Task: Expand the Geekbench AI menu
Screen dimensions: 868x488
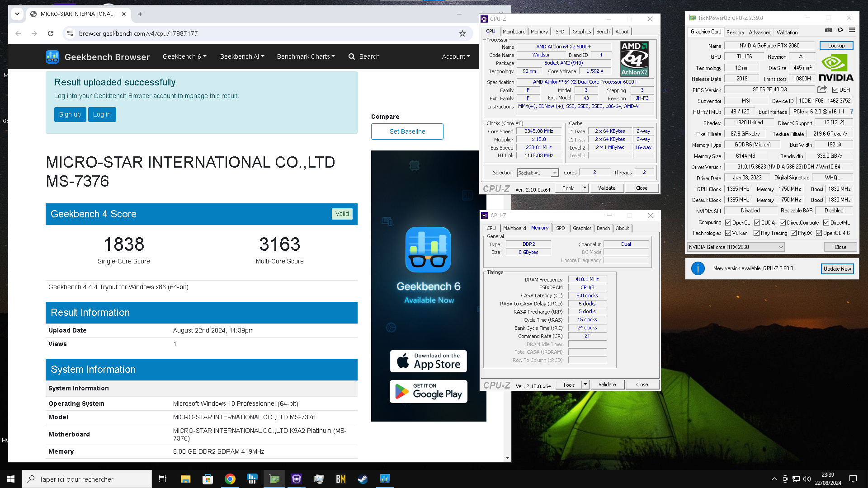Action: [241, 56]
